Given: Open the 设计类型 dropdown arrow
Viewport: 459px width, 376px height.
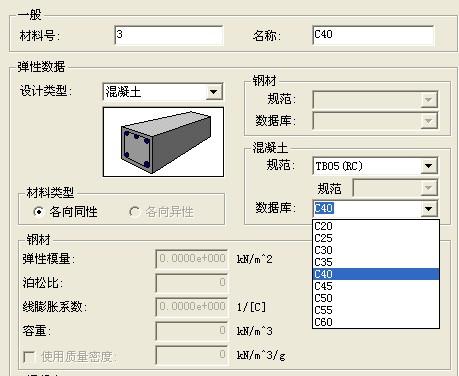Looking at the screenshot, I should (214, 92).
